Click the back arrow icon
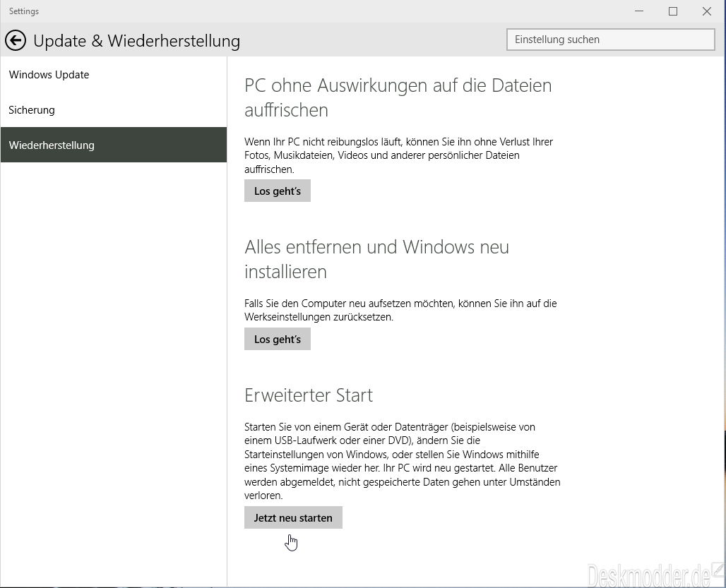 pyautogui.click(x=16, y=41)
